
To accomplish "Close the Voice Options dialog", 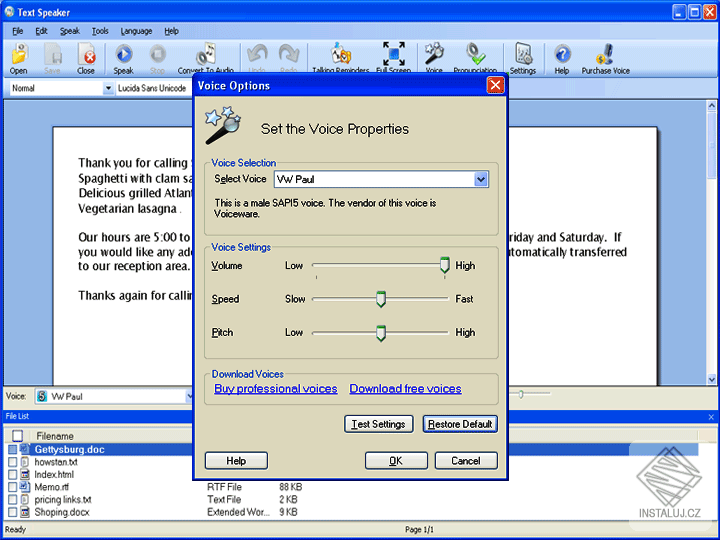I will 495,85.
